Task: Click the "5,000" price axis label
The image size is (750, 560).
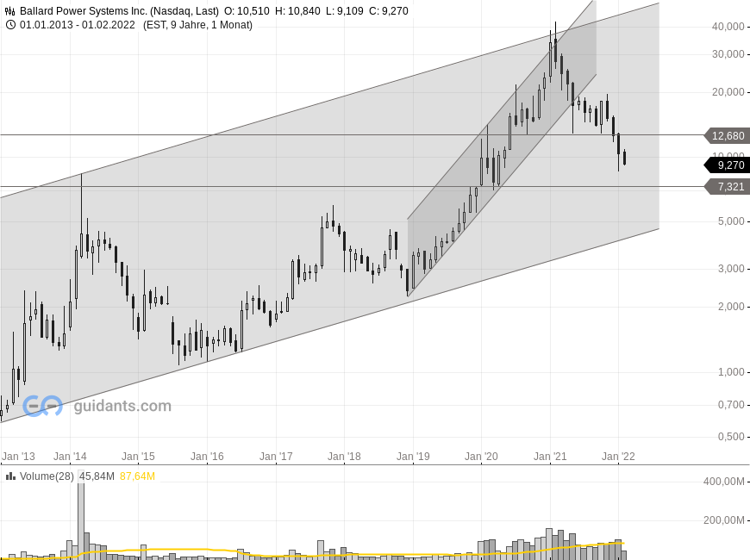Action: [731, 221]
